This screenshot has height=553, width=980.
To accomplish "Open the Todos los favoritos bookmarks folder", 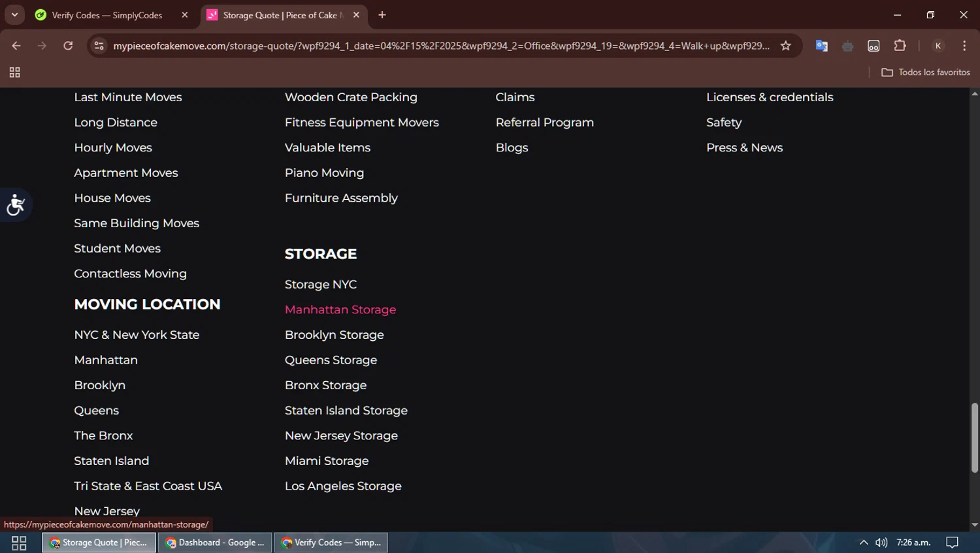I will click(x=926, y=72).
